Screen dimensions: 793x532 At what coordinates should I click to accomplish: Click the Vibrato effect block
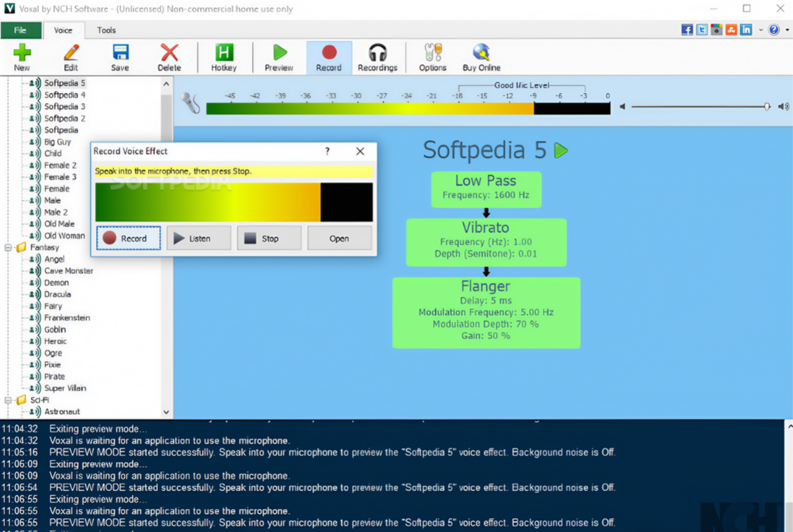pos(486,242)
